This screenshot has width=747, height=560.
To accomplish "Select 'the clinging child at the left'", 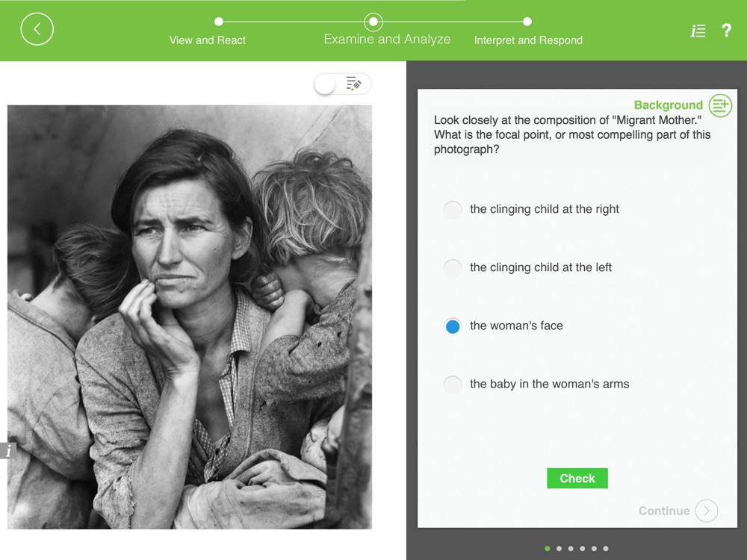I will point(527,267).
